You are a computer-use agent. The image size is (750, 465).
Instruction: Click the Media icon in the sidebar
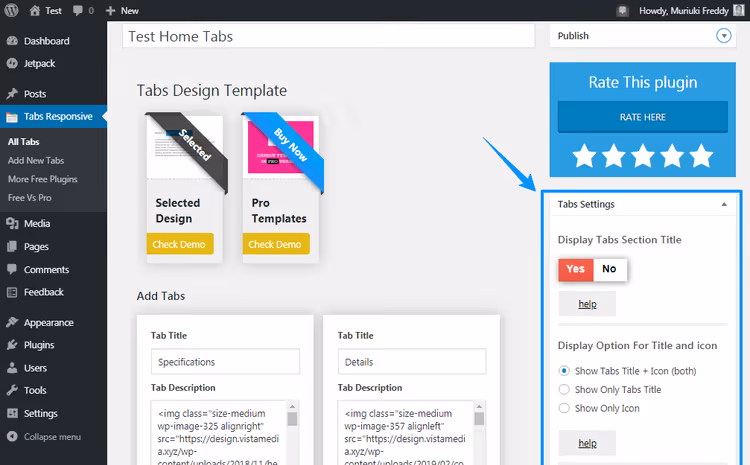(x=12, y=223)
